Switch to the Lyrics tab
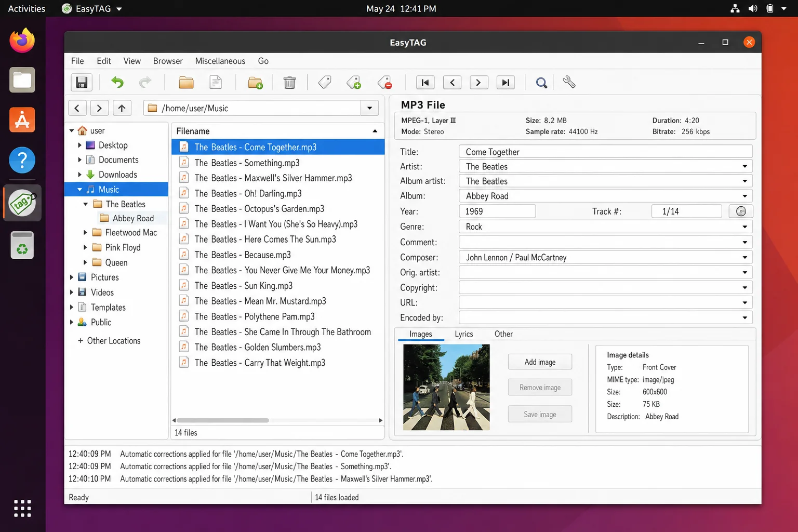798x532 pixels. point(464,334)
